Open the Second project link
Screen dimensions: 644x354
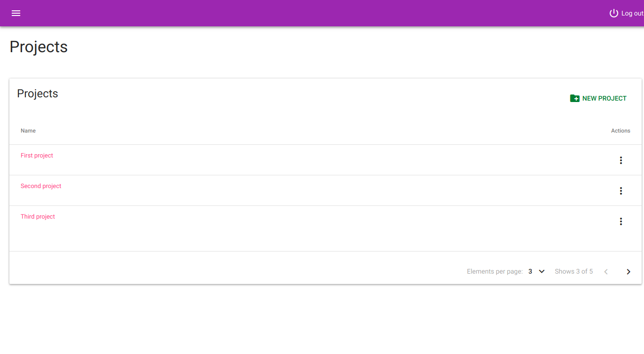point(41,186)
